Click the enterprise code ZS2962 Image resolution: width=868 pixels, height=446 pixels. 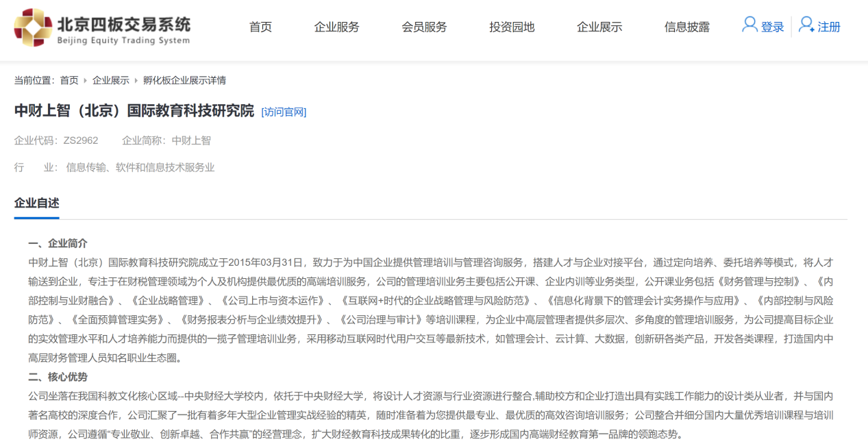point(81,140)
